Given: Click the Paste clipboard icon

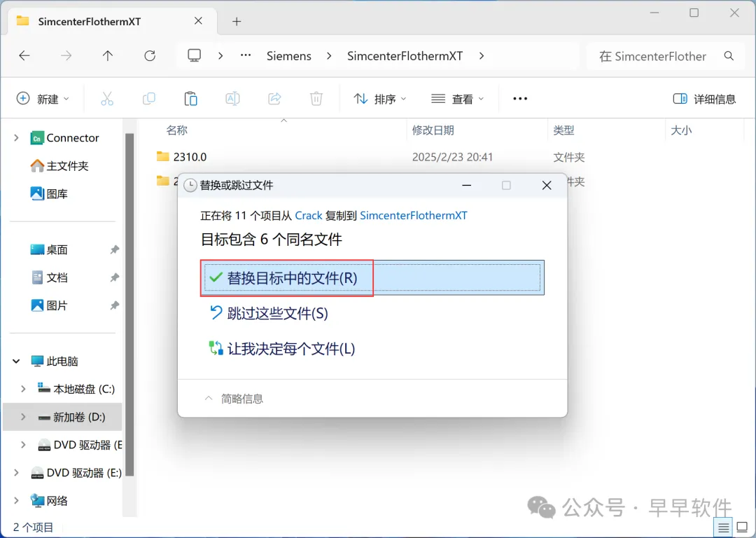Looking at the screenshot, I should click(x=190, y=99).
